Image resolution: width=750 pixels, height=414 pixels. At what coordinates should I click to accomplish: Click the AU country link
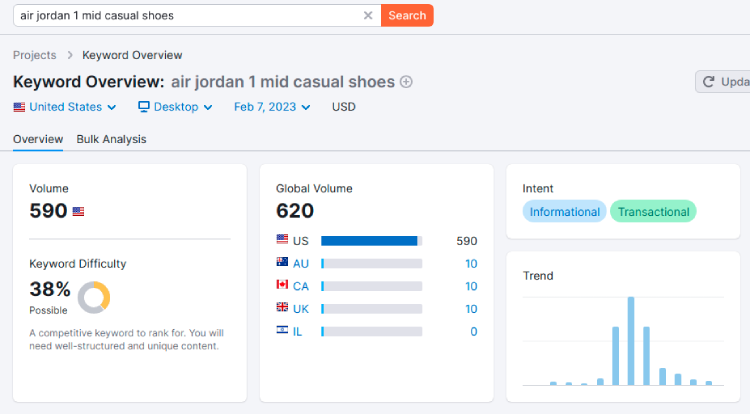click(x=301, y=263)
